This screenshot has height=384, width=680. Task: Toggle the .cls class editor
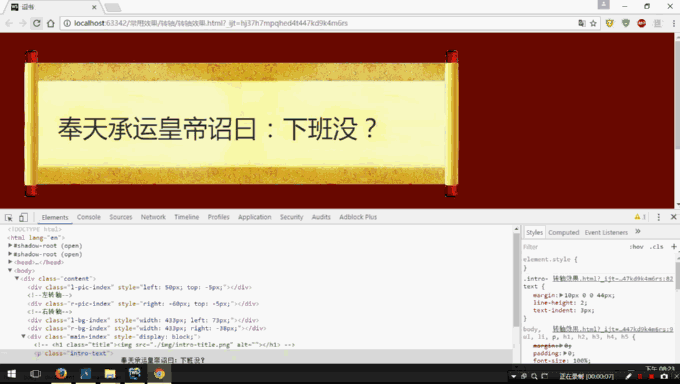[x=657, y=247]
